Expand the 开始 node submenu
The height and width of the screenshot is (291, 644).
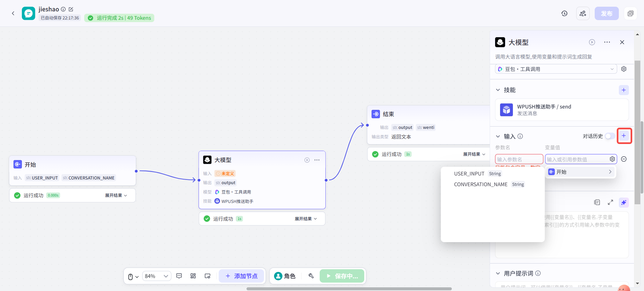[x=581, y=172]
